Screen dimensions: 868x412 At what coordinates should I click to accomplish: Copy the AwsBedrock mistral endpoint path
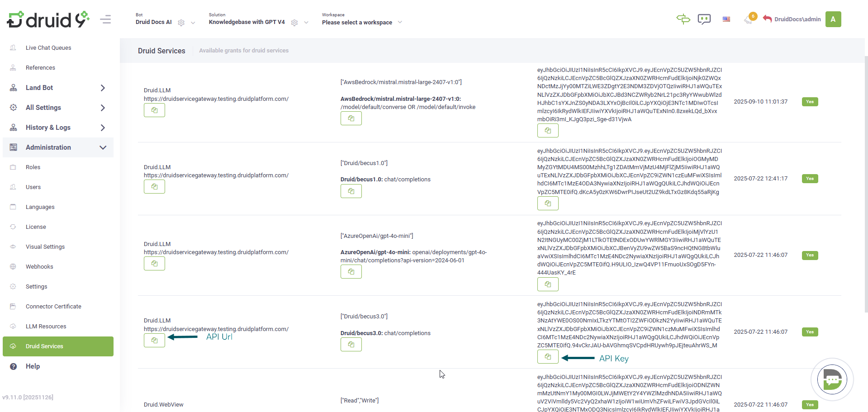(351, 118)
